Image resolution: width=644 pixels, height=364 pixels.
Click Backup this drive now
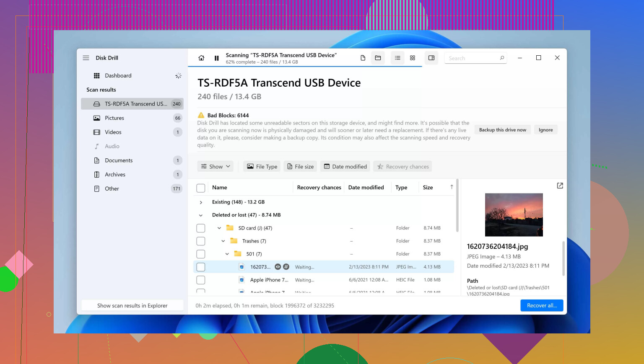502,130
